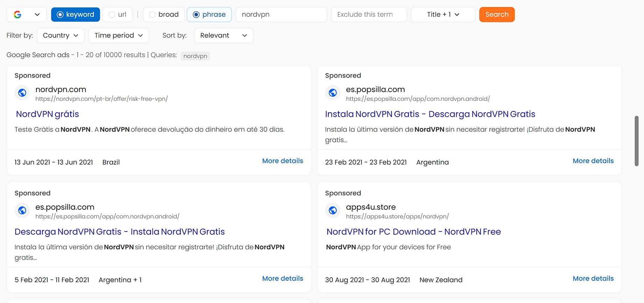This screenshot has height=303, width=644.
Task: Select the keyword radio option
Action: coord(76,15)
